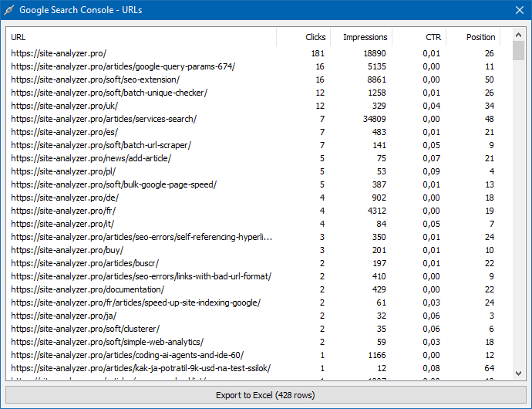The height and width of the screenshot is (409, 532).
Task: Click the 0,09 CTR value
Action: click(431, 171)
